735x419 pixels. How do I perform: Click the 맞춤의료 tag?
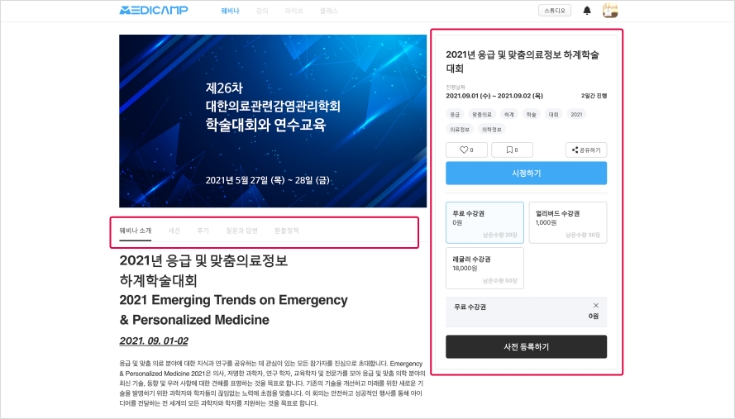coord(481,114)
